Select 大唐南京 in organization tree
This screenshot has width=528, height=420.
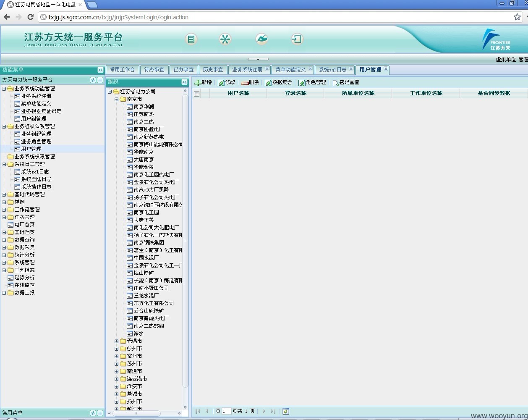tap(144, 160)
